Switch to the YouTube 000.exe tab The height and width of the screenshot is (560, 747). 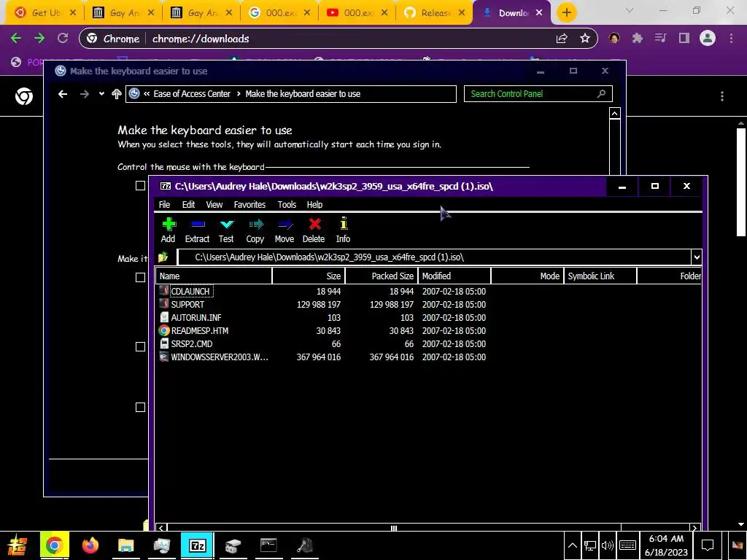[357, 13]
